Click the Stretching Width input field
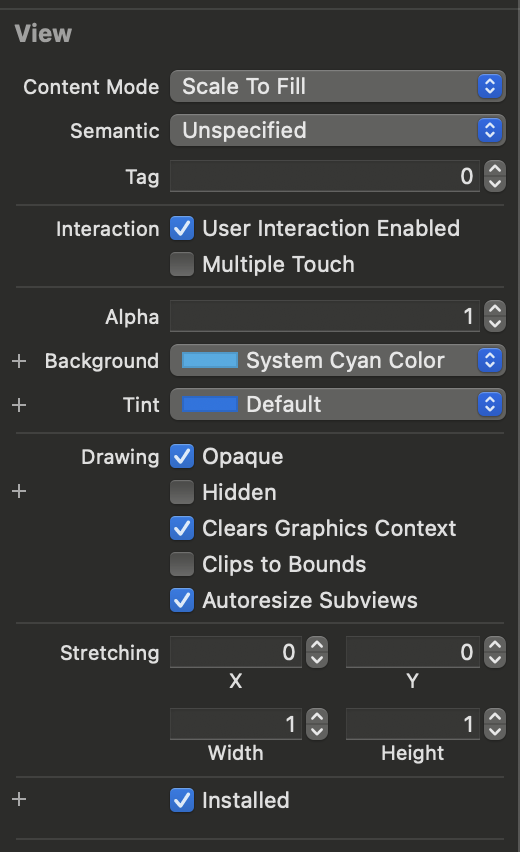 tap(236, 724)
